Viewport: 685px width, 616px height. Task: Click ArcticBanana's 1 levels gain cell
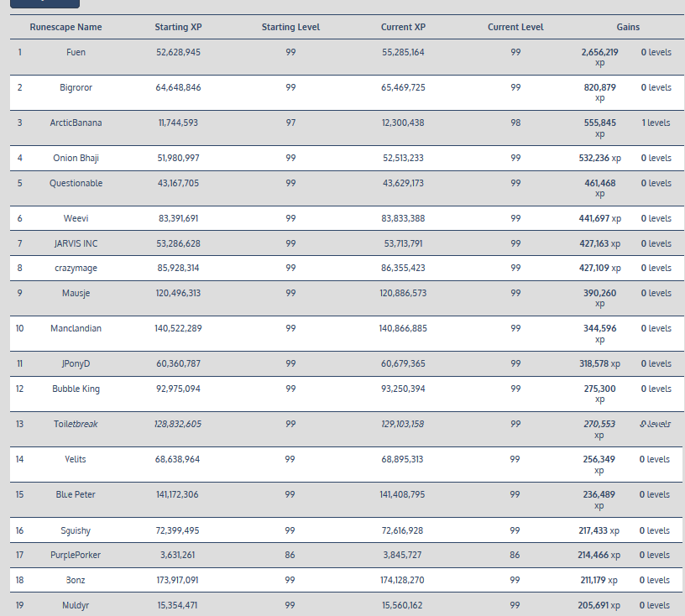click(656, 123)
